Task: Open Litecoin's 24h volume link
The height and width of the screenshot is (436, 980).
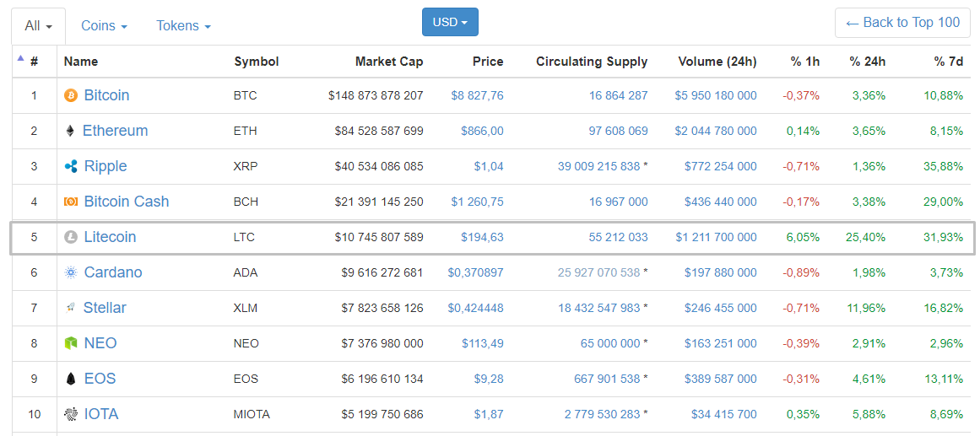Action: [716, 238]
